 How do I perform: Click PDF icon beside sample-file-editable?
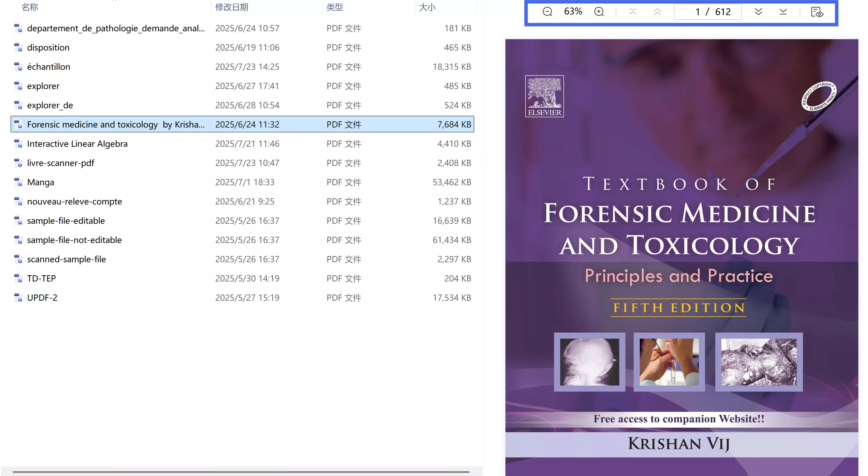18,220
